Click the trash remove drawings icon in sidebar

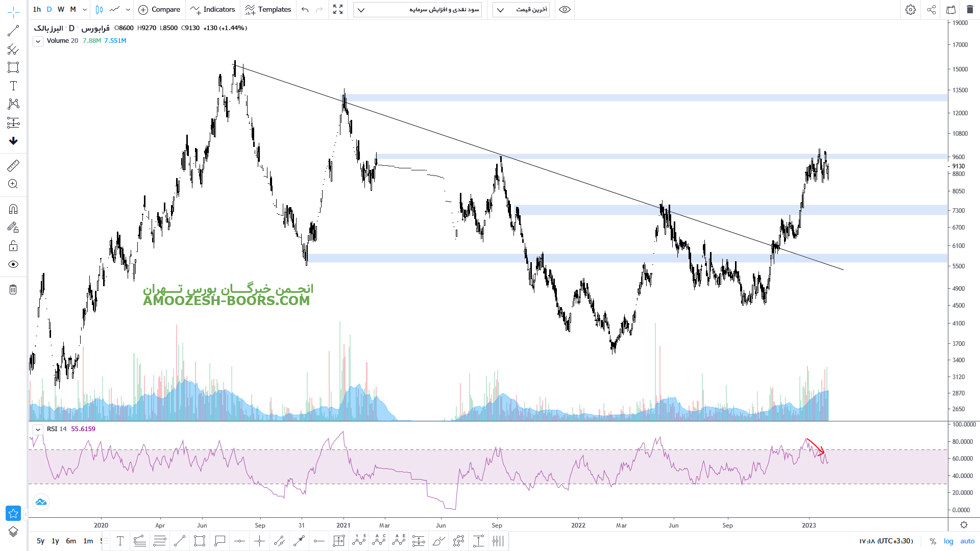pos(13,290)
